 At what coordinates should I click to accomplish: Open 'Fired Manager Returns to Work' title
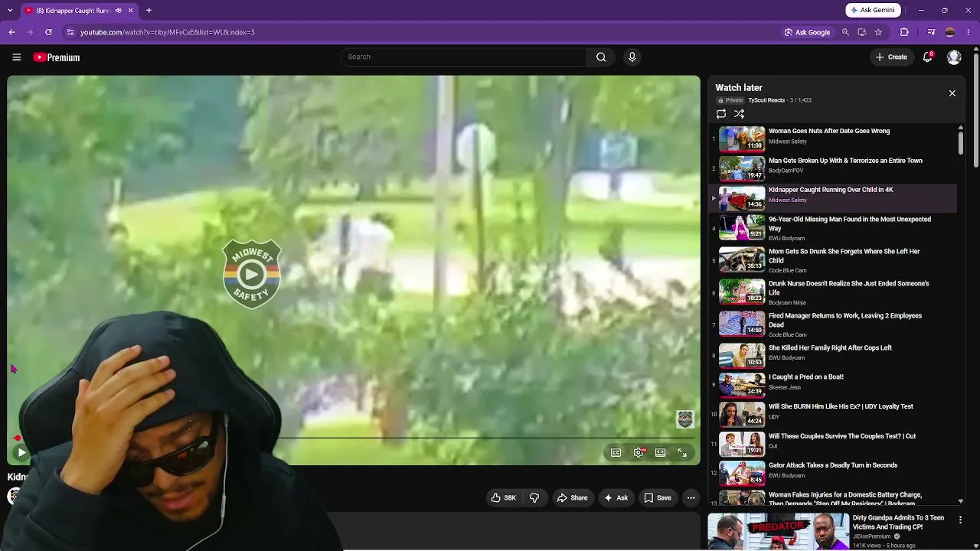(x=845, y=320)
